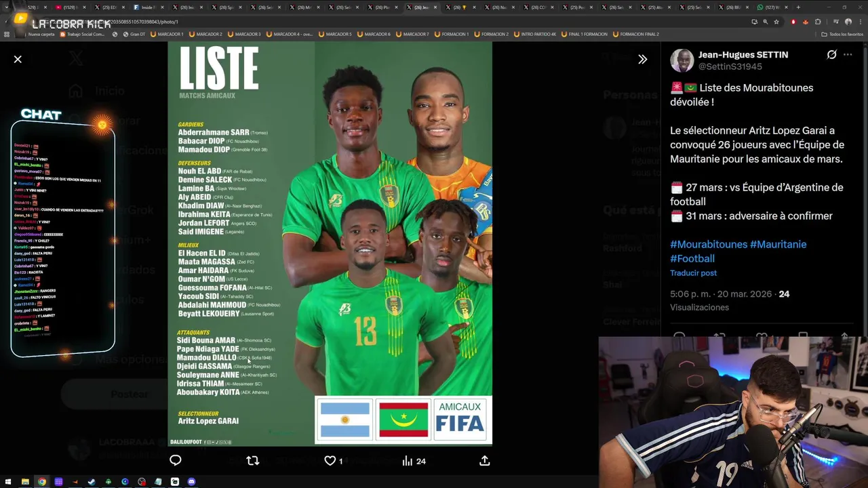Click the Mauritania flag on the poster
Image resolution: width=868 pixels, height=488 pixels.
(x=403, y=420)
